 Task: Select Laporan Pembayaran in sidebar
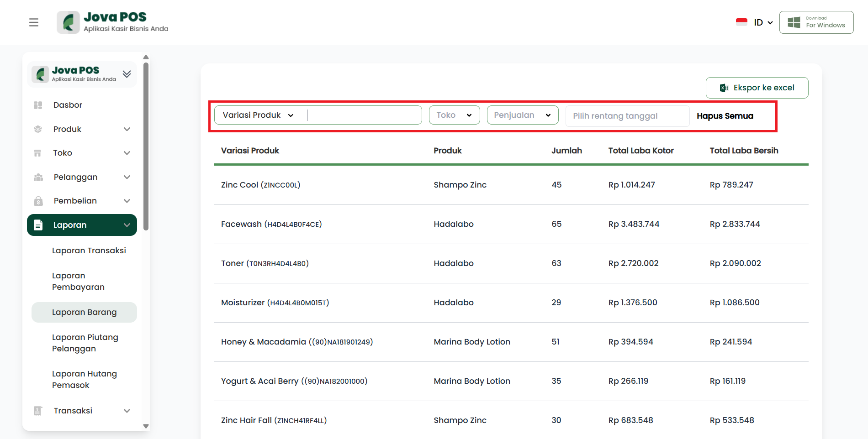click(x=78, y=281)
